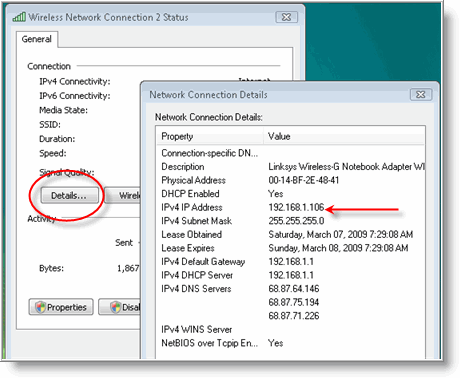Screen dimensions: 460x378
Task: Select the Description row Linksys Wireless-G adapter
Action: click(291, 167)
